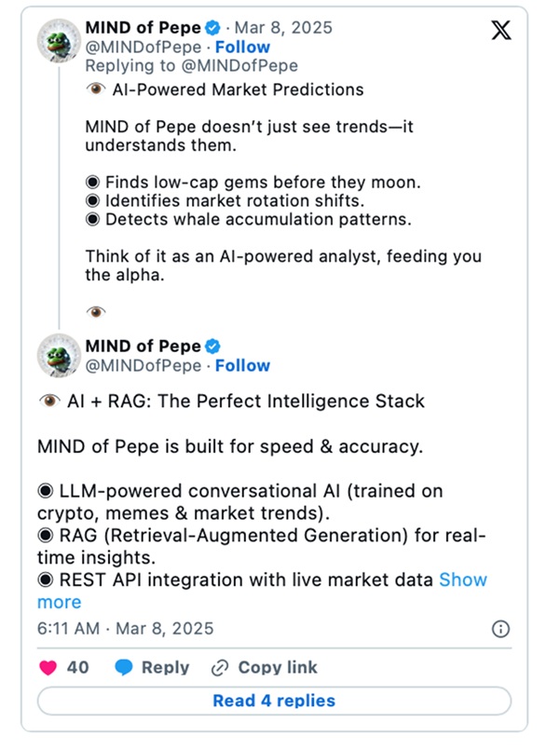
Task: Click the Pepe avatar of the main tweet
Action: click(x=59, y=355)
